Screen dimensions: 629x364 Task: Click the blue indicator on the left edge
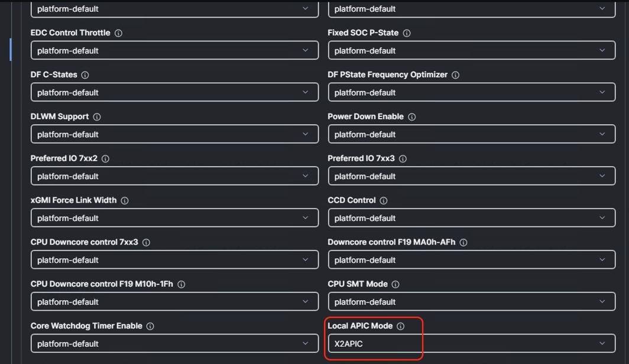tap(9, 50)
